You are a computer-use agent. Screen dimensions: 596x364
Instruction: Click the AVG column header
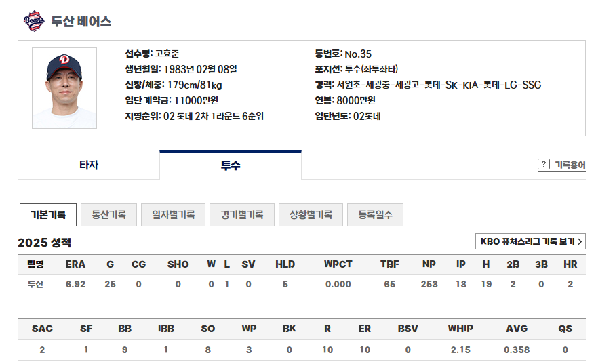517,328
